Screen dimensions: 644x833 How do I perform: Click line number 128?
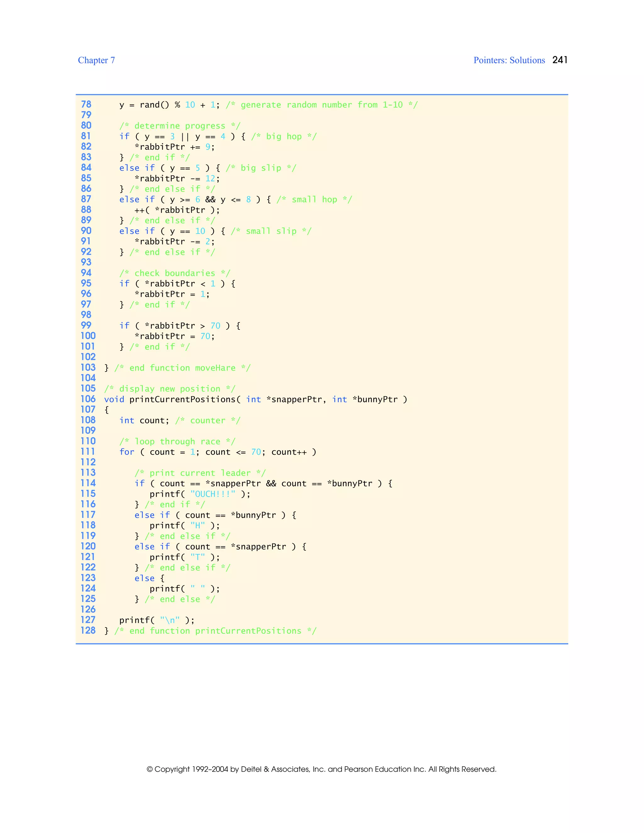coord(88,630)
